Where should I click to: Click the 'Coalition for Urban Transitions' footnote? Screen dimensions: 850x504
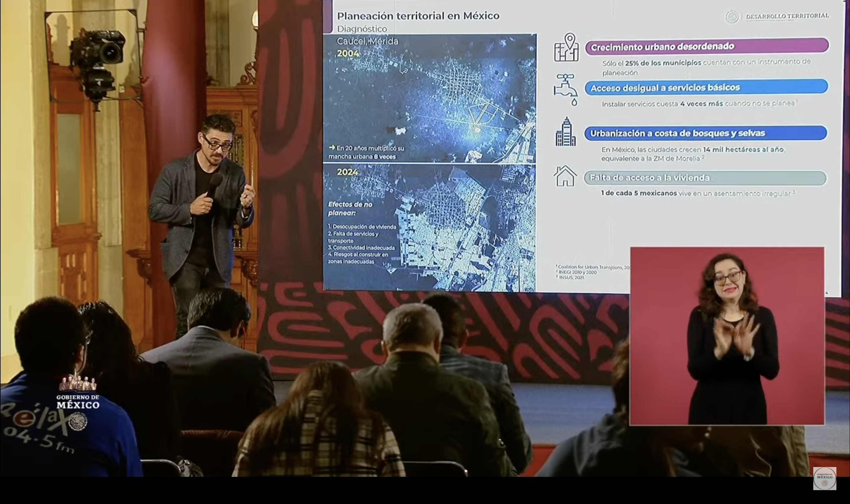click(x=593, y=267)
